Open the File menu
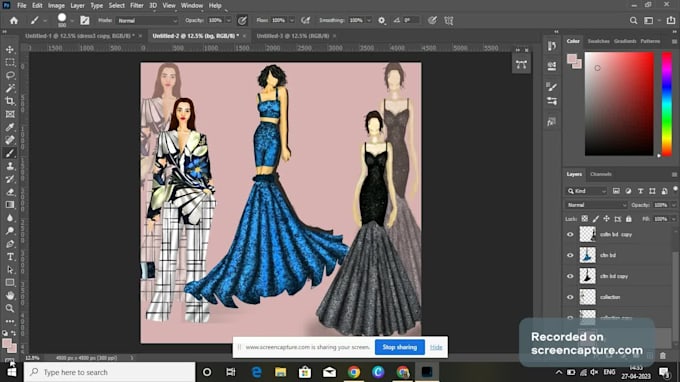This screenshot has width=680, height=382. (22, 6)
